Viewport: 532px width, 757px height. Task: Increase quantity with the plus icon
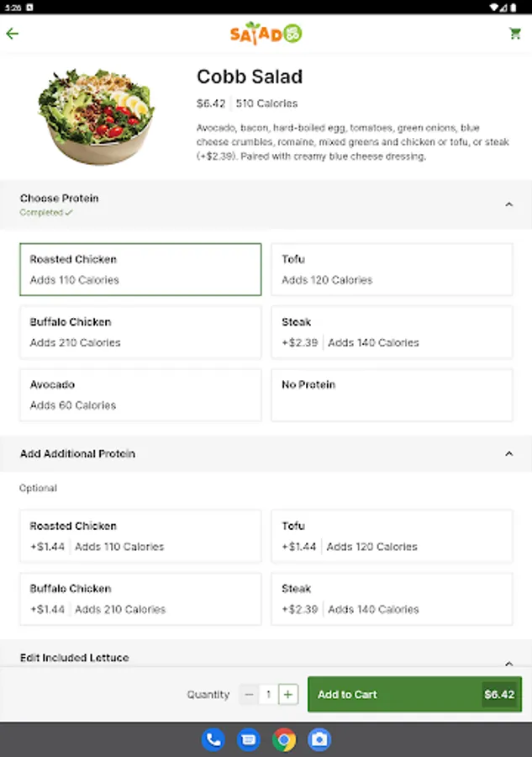click(x=288, y=695)
